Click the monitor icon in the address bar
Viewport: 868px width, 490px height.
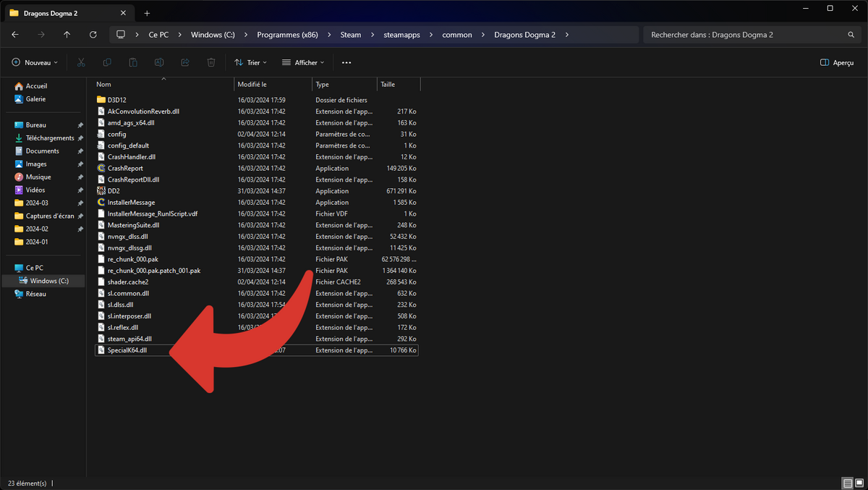[121, 35]
